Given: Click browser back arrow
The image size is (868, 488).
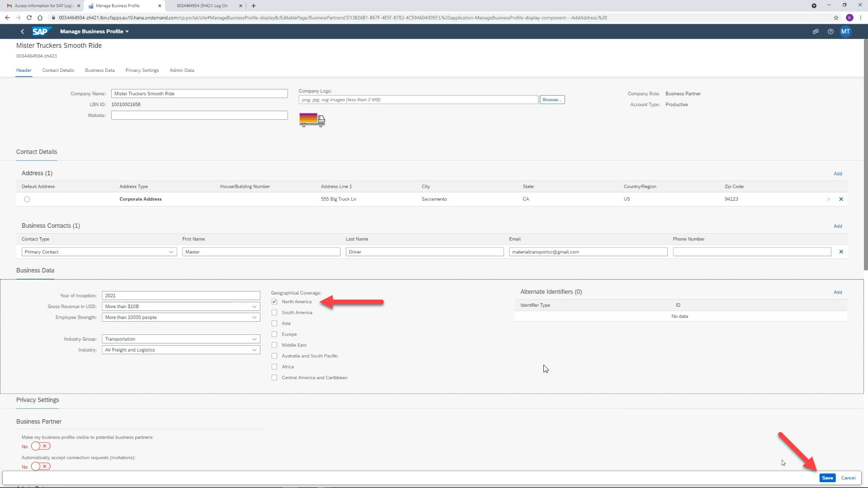Looking at the screenshot, I should point(7,18).
